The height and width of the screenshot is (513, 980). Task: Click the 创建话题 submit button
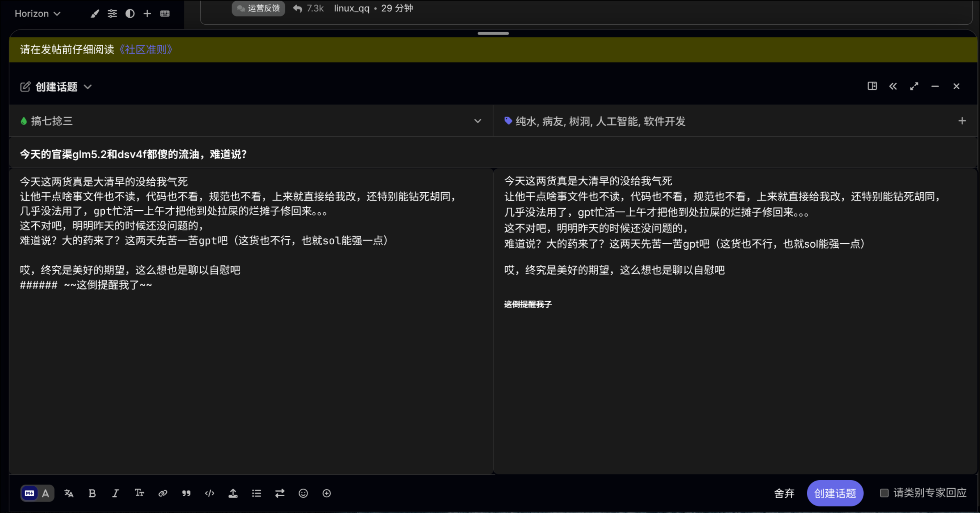click(835, 493)
